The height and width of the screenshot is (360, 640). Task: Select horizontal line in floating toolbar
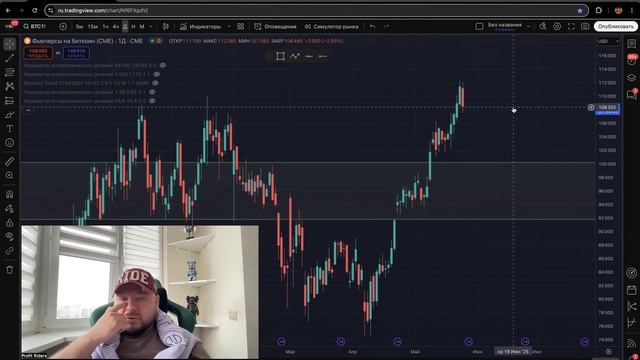pyautogui.click(x=309, y=56)
